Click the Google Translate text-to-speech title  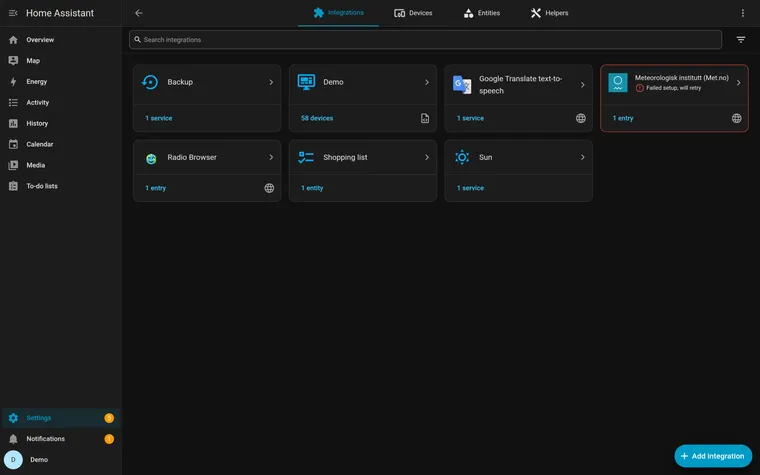pyautogui.click(x=521, y=84)
